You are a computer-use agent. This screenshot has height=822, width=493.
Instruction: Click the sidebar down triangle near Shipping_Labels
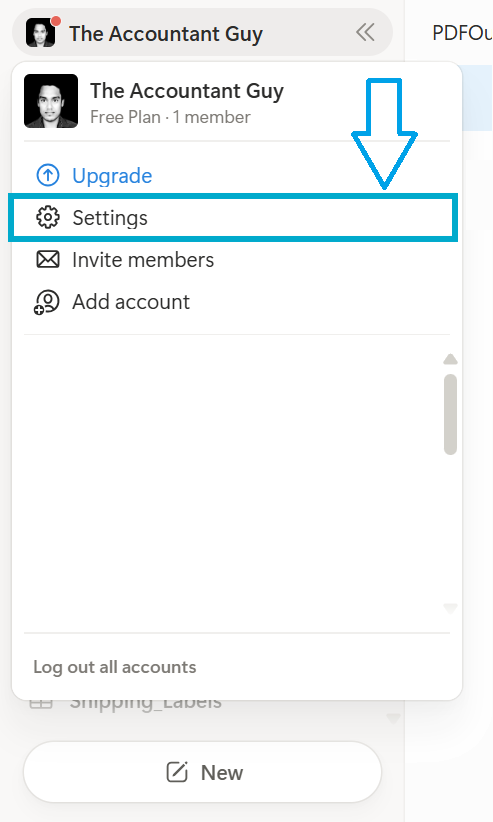(393, 718)
